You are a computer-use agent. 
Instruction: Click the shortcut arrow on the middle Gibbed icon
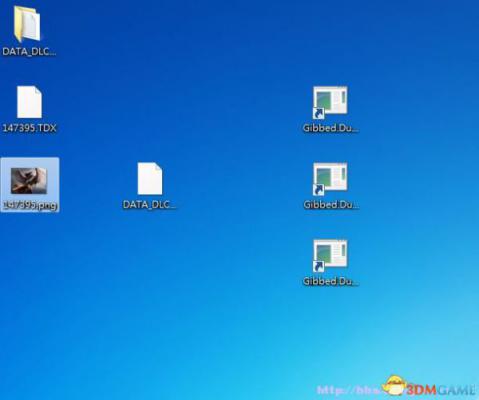point(318,190)
